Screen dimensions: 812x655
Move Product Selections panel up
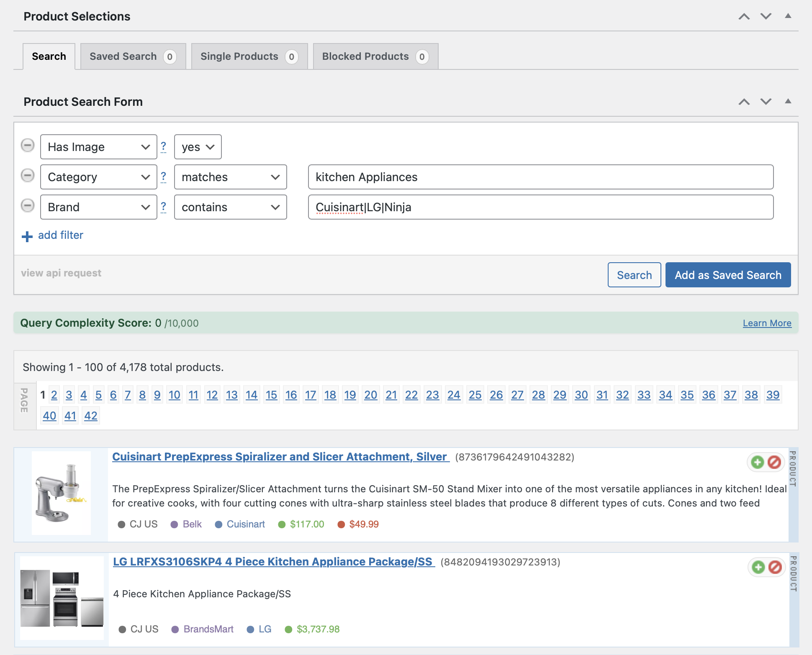pyautogui.click(x=744, y=16)
